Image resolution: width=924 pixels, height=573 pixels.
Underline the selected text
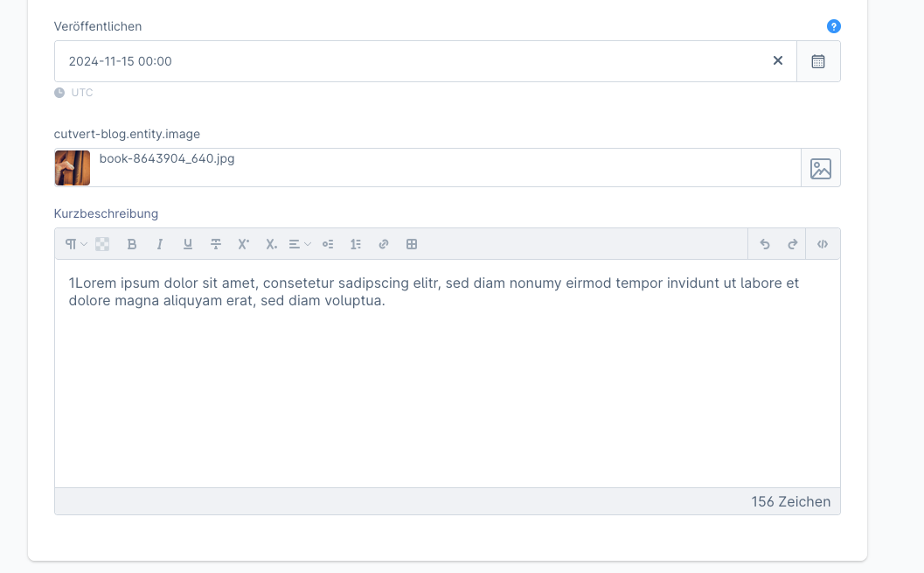188,244
